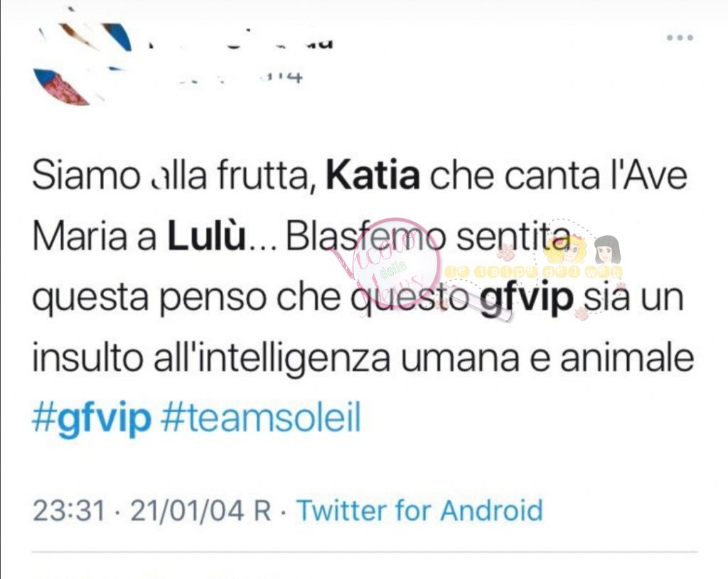Viewport: 728px width, 579px height.
Task: Click the Twitter for Android source link
Action: tap(419, 510)
